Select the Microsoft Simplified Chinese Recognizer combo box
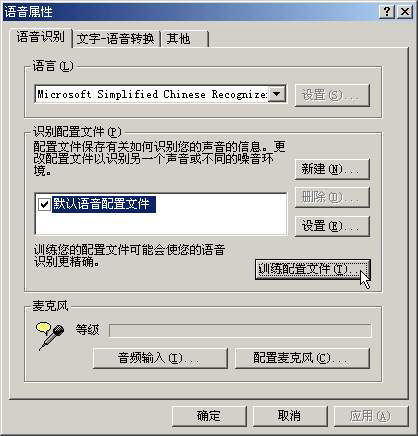The height and width of the screenshot is (436, 418). tap(160, 94)
